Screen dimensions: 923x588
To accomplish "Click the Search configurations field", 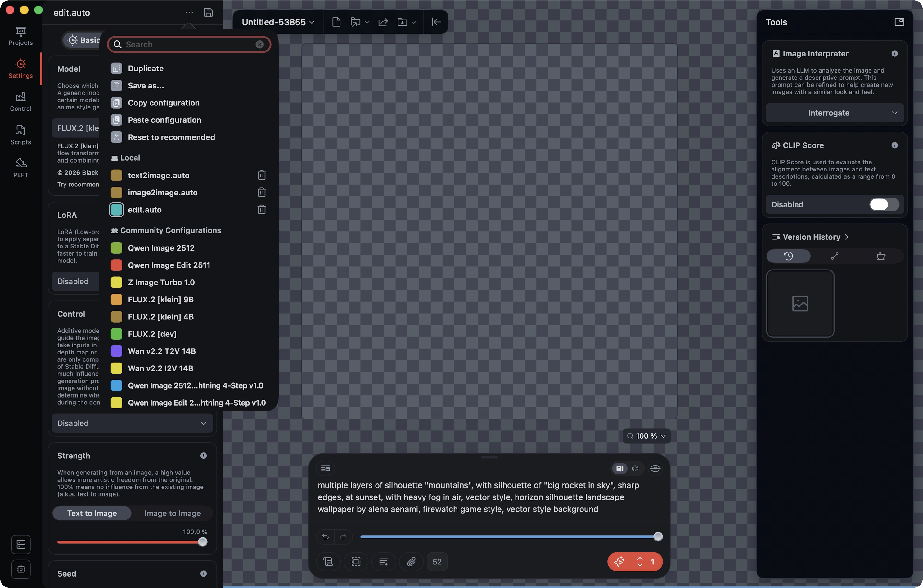I will (x=188, y=44).
